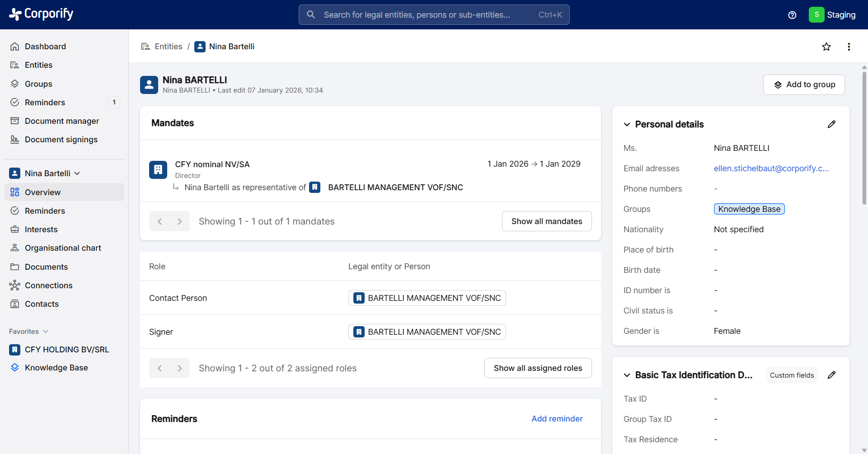Collapse the Basic Tax Identification section
Viewport: 868px width, 454px height.
pyautogui.click(x=627, y=375)
